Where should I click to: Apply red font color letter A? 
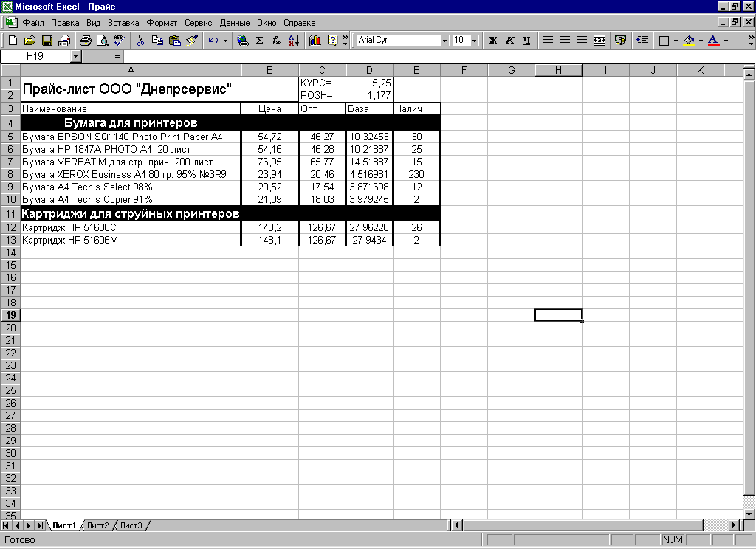tap(714, 41)
